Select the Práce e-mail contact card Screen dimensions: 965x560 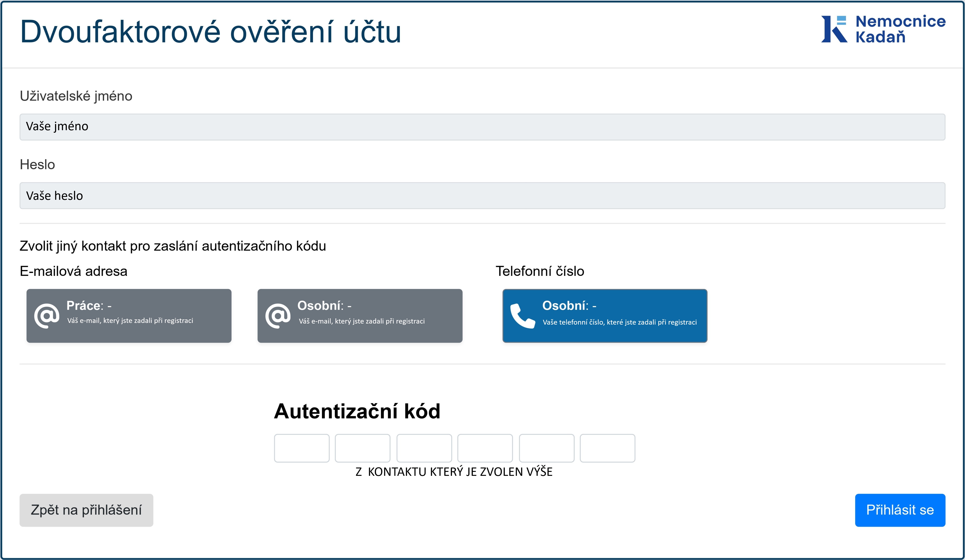point(129,316)
